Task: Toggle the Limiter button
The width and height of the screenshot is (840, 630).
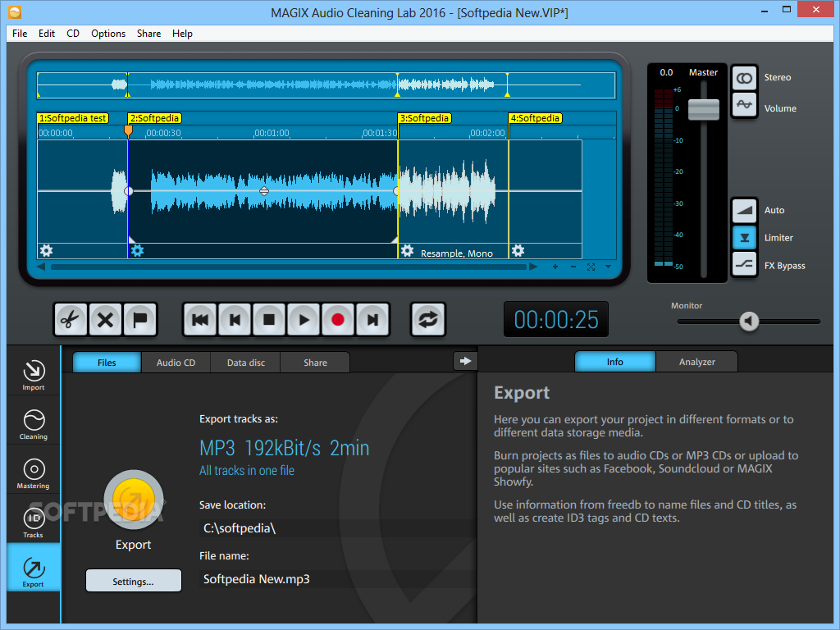Action: pos(744,237)
